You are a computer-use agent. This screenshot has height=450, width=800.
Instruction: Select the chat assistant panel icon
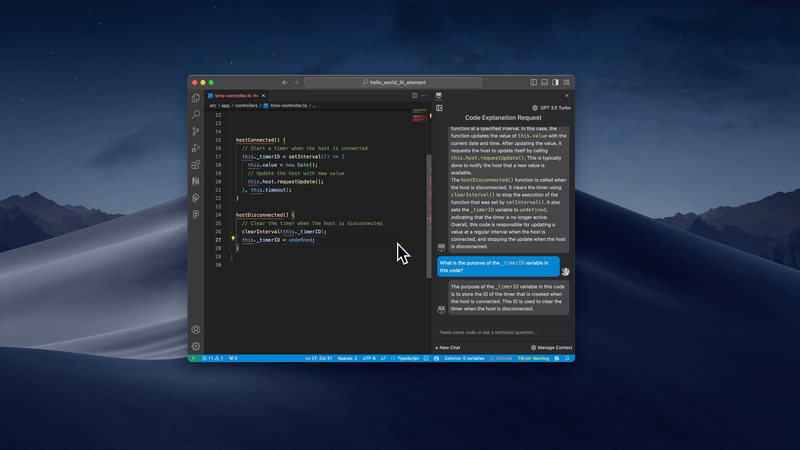(x=439, y=95)
